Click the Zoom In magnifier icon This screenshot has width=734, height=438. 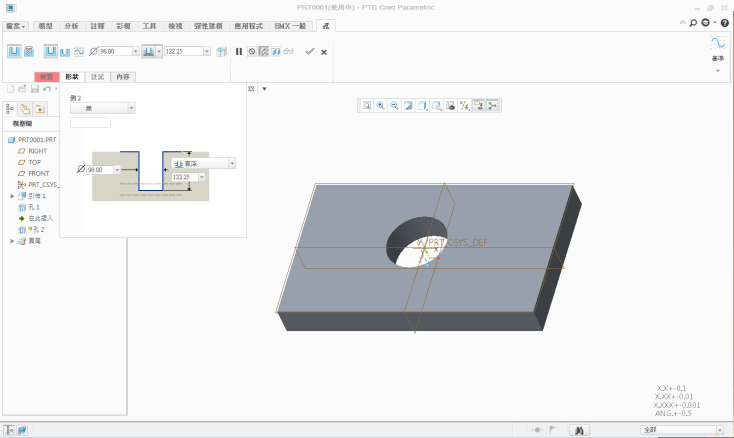(381, 105)
